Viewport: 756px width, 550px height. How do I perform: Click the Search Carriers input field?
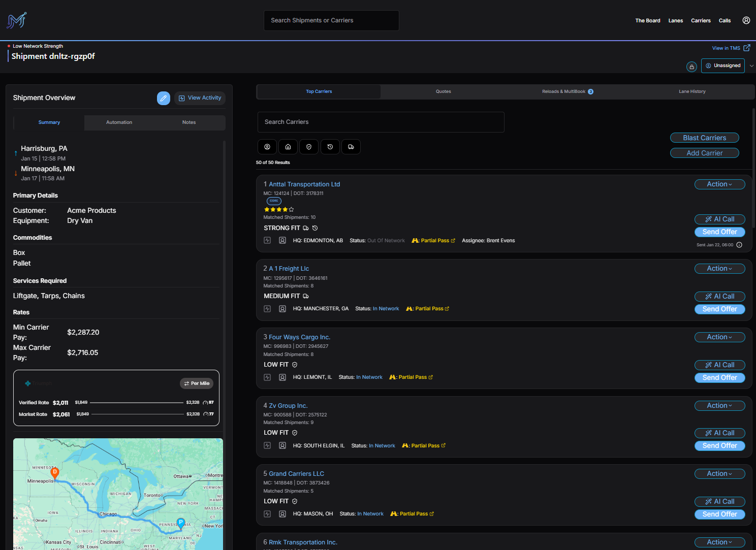pos(381,122)
